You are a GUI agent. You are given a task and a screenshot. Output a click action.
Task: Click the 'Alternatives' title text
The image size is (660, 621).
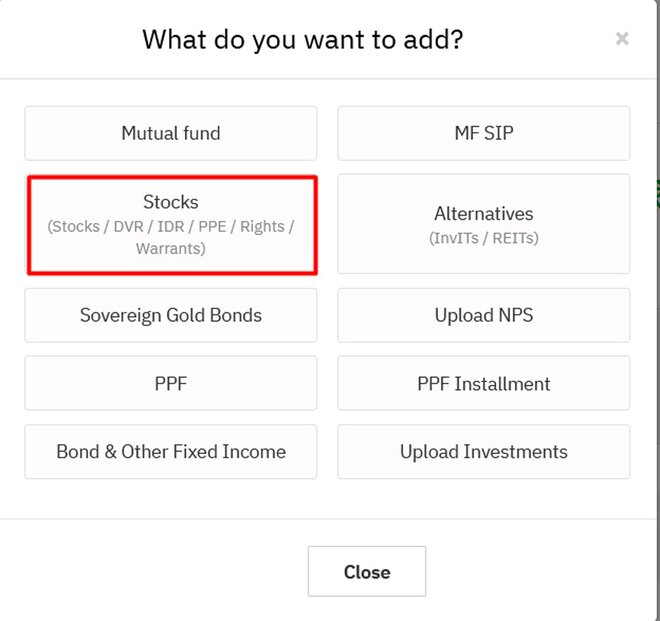pyautogui.click(x=484, y=214)
